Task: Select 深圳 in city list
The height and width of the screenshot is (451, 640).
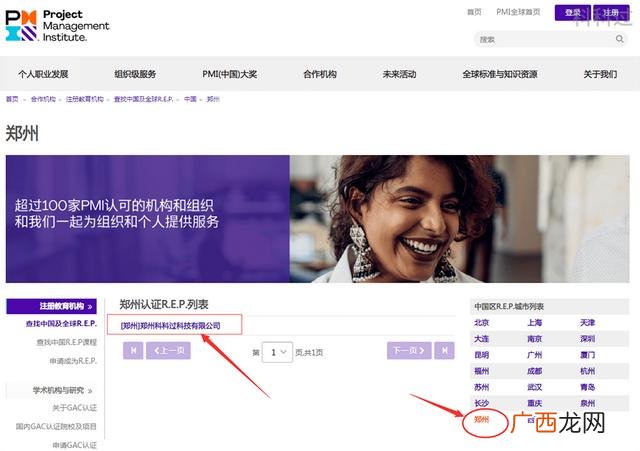Action: tap(587, 339)
